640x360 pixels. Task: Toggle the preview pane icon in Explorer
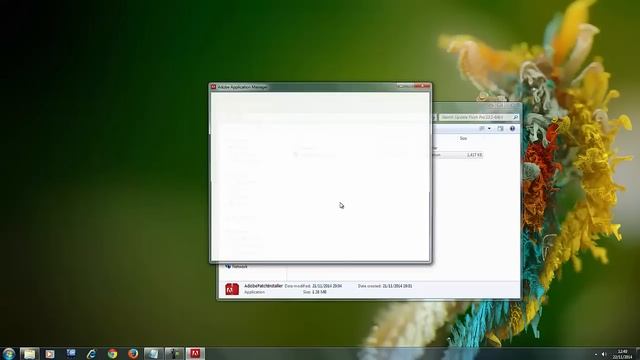500,129
